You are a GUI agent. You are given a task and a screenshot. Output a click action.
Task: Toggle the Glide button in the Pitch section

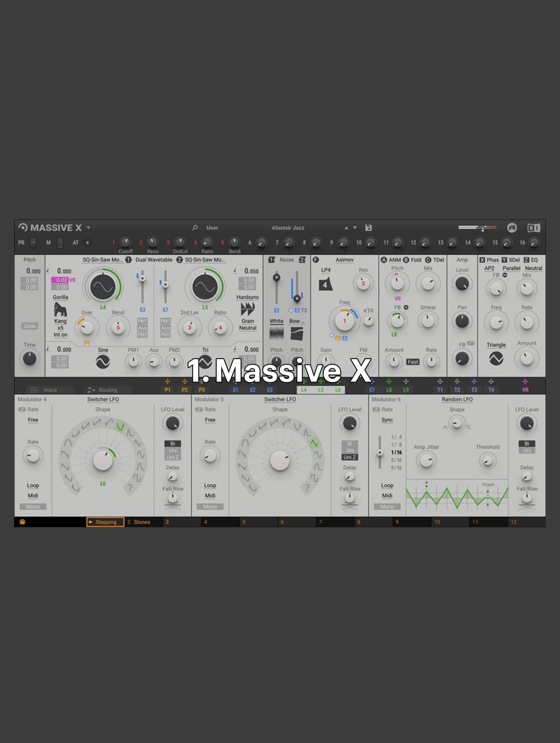click(30, 326)
